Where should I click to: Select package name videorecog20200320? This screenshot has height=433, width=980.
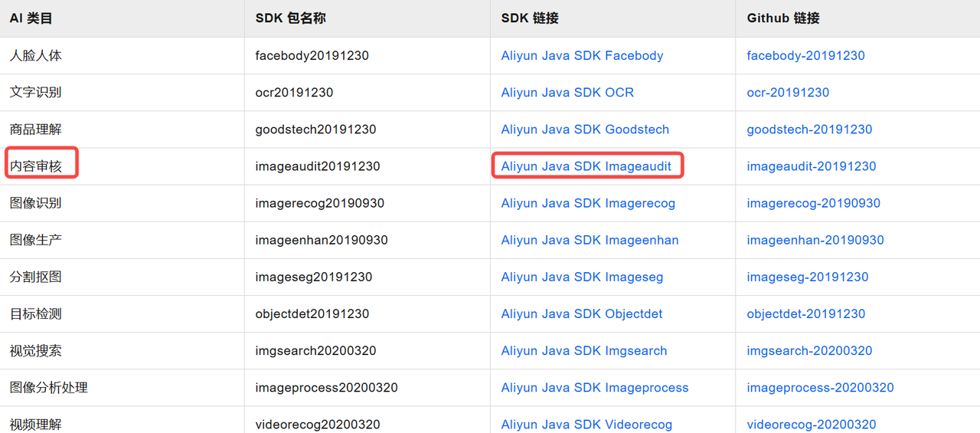click(x=318, y=424)
